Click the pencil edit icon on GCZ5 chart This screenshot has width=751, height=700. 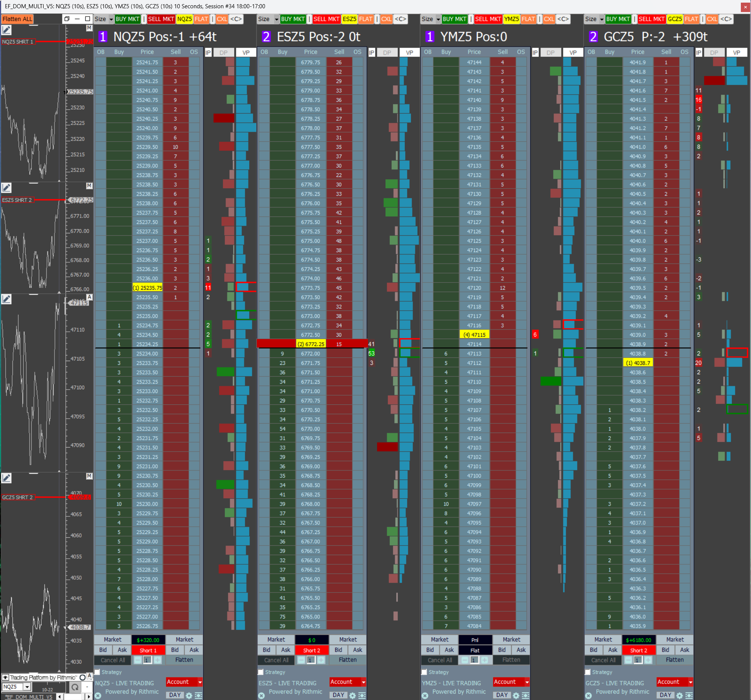(6, 478)
